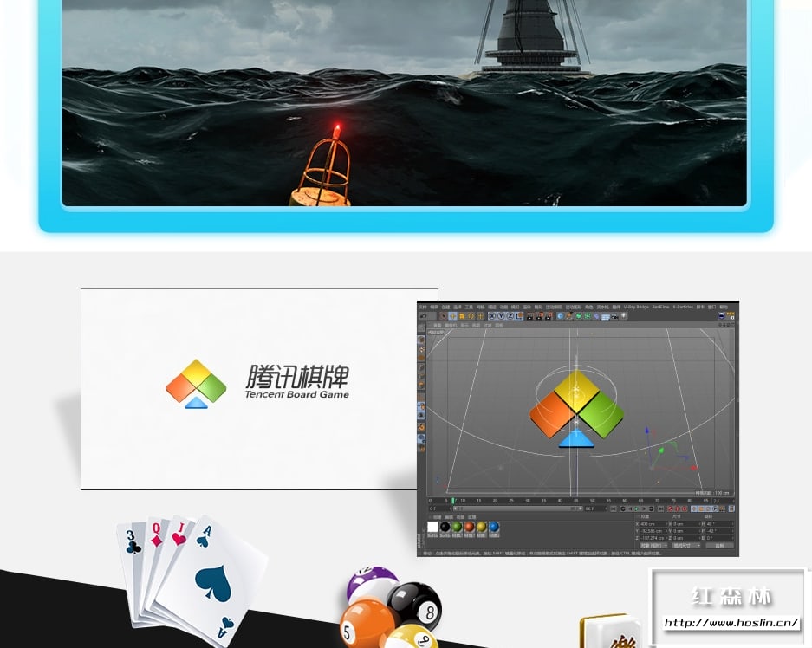812x648 pixels.
Task: Click the 应用 (Apply) button in coordinates
Action: (x=720, y=545)
